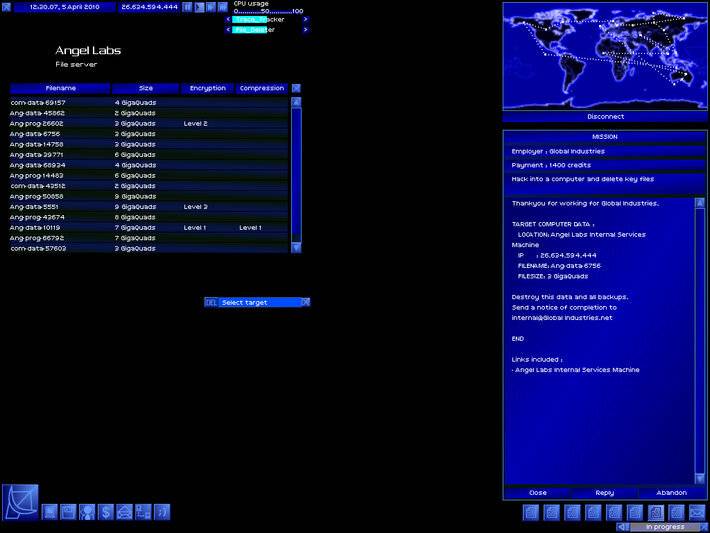Click the Size column header
Viewport: 710px width, 533px height.
coord(146,88)
